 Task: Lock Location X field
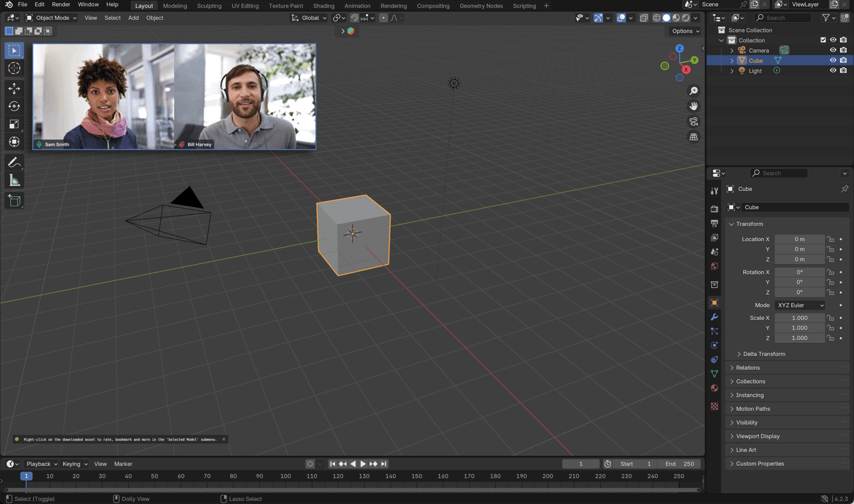pyautogui.click(x=830, y=239)
